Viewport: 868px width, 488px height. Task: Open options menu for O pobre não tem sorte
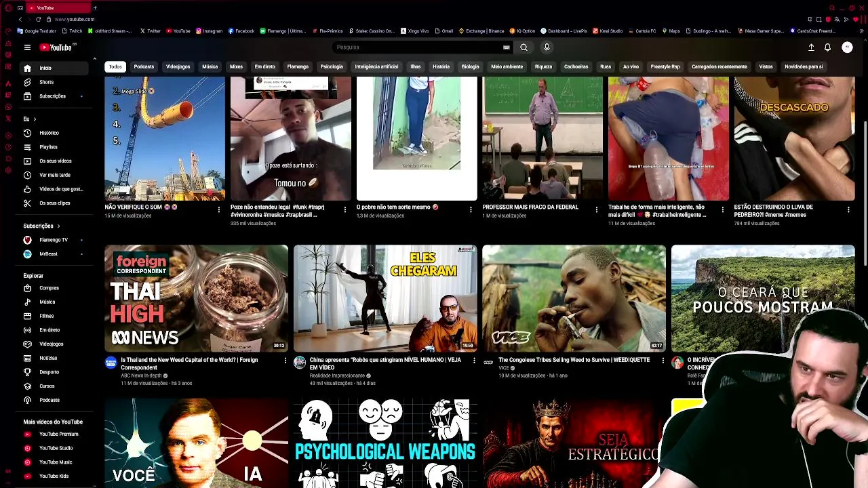(471, 210)
